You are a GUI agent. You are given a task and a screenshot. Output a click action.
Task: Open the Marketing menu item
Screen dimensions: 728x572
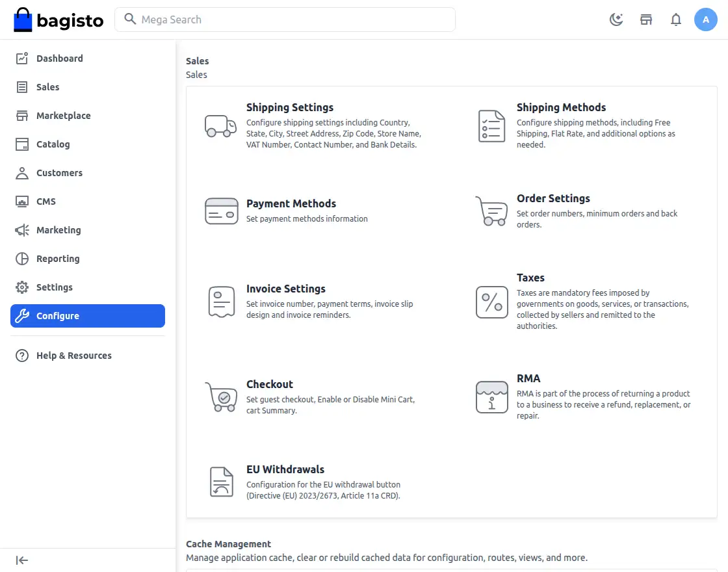pos(88,230)
